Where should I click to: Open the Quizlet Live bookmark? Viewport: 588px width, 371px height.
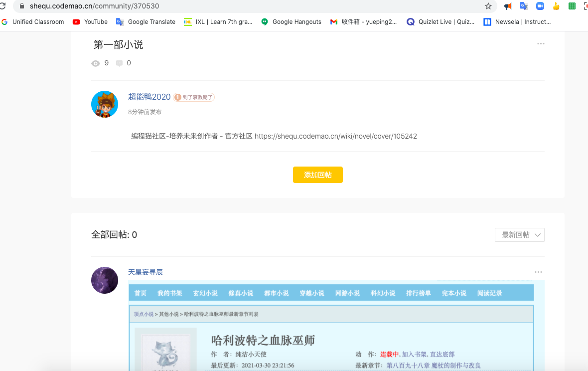pos(441,22)
